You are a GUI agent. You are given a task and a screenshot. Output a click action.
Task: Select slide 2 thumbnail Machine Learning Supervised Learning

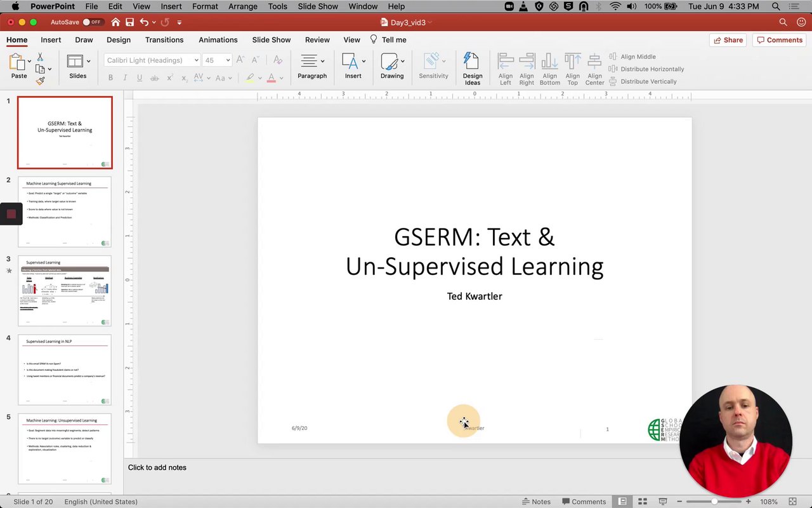coord(65,212)
